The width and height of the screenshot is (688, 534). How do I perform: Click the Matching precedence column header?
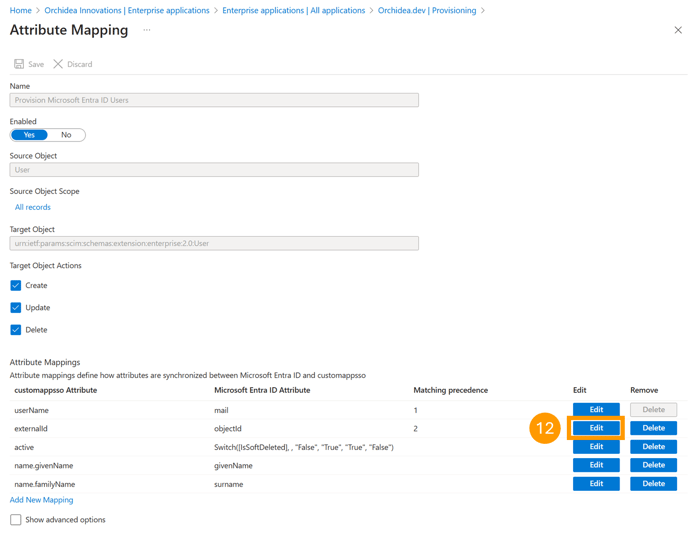[x=451, y=390]
